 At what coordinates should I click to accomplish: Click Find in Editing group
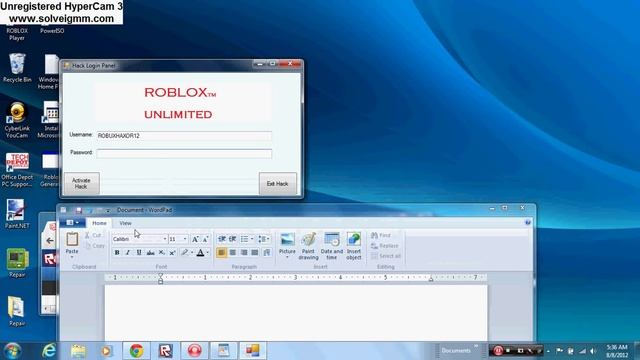(x=381, y=236)
